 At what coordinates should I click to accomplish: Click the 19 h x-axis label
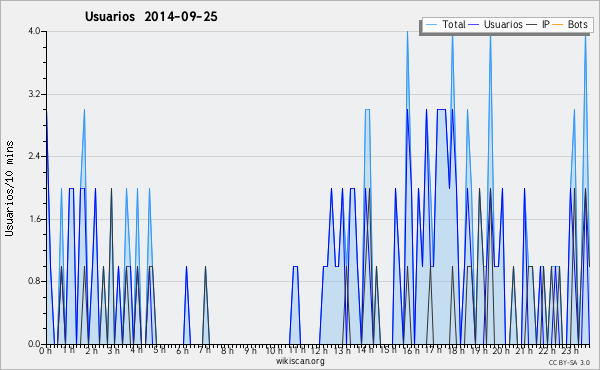[479, 351]
